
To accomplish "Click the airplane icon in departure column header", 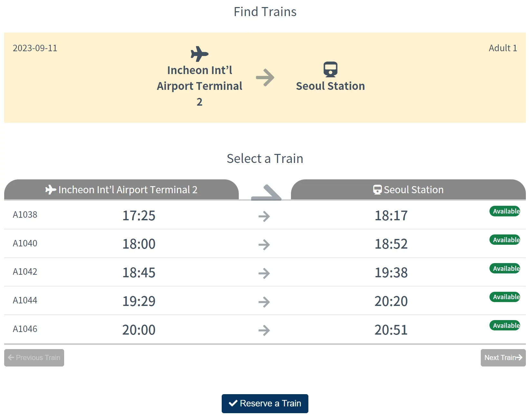I will point(51,190).
